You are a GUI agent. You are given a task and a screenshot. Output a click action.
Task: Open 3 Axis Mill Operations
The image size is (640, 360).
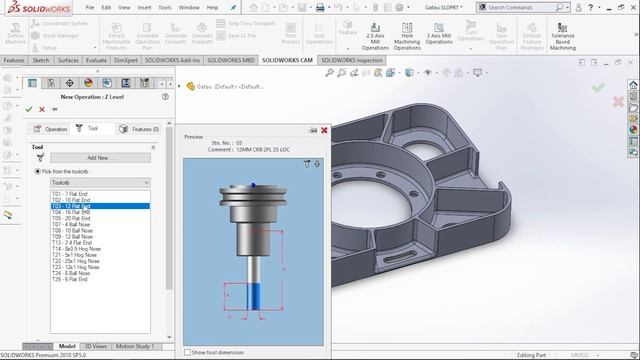pyautogui.click(x=439, y=33)
